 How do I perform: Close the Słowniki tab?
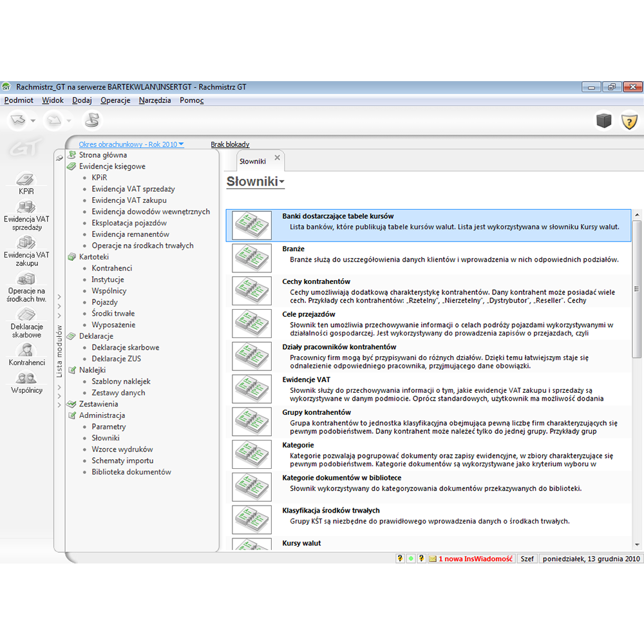click(278, 157)
